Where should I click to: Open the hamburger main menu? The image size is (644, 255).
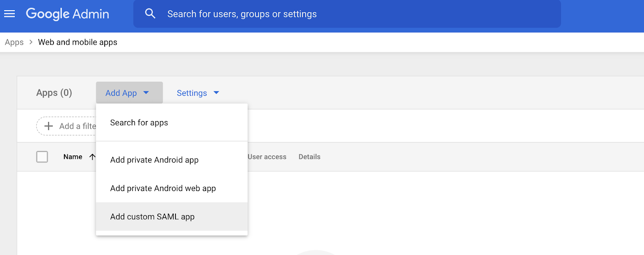(x=9, y=14)
